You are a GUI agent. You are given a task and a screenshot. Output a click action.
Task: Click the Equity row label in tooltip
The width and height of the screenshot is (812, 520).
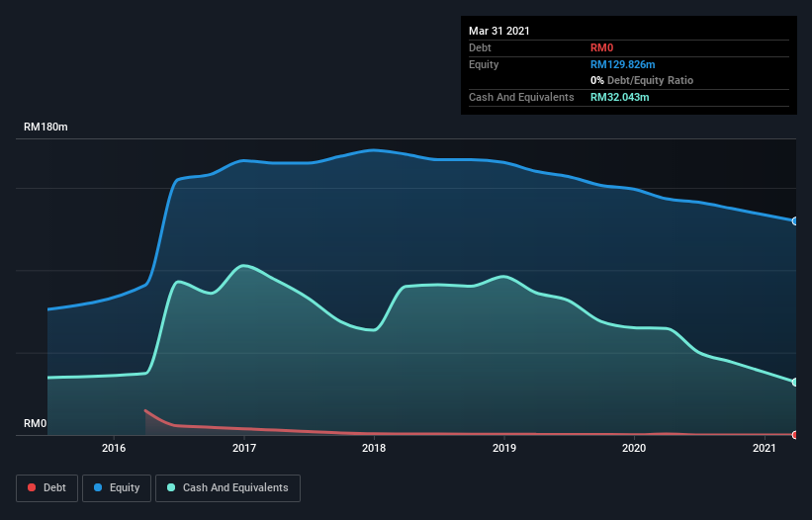tap(484, 64)
